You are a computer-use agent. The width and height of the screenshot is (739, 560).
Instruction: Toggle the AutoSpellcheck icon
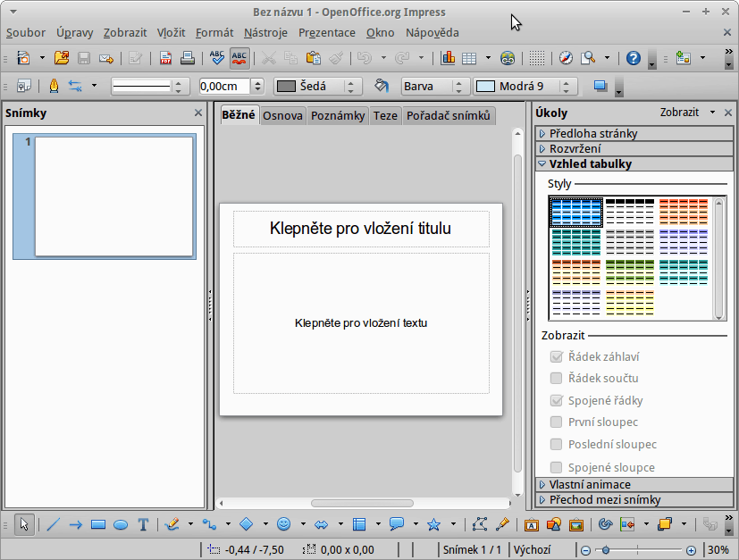tap(239, 58)
